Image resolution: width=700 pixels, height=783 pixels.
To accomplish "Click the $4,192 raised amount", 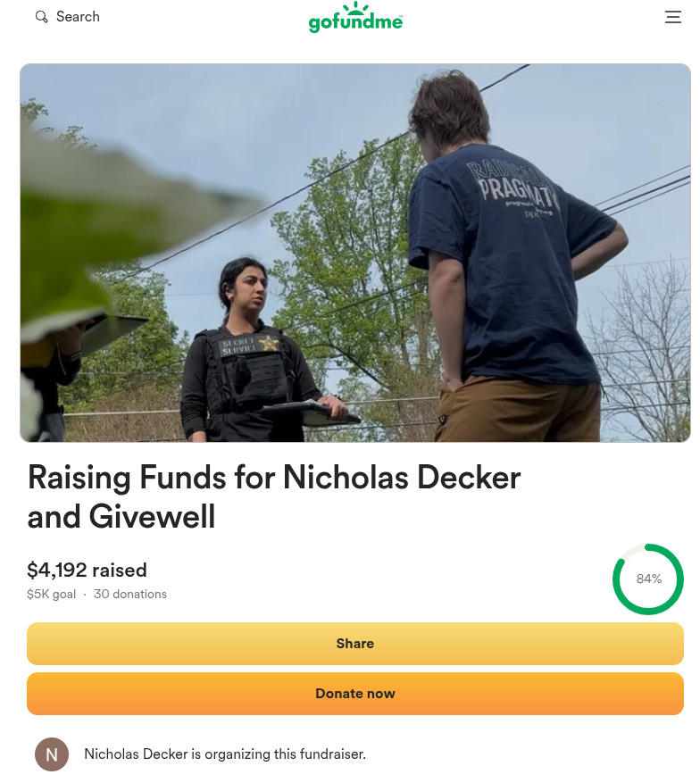I will [x=87, y=570].
